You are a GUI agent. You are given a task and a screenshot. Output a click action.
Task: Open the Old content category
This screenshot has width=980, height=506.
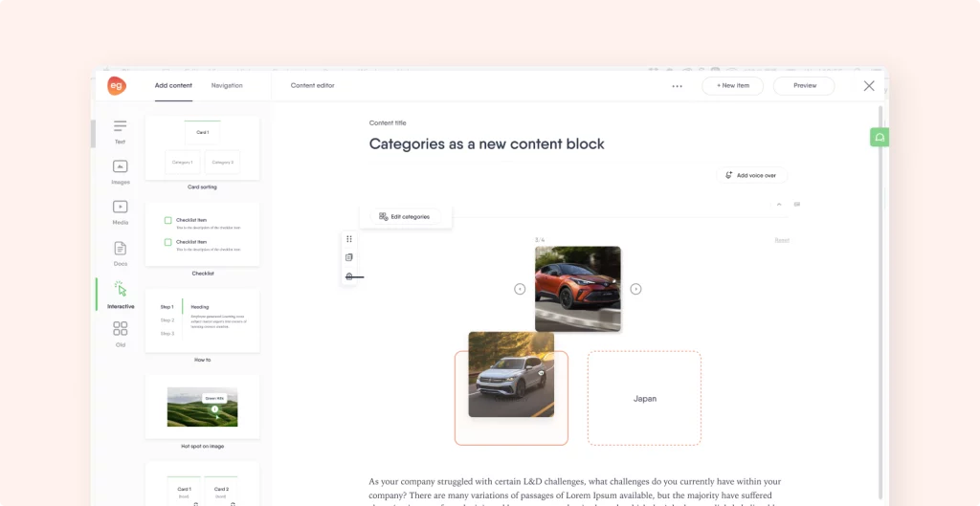(120, 334)
